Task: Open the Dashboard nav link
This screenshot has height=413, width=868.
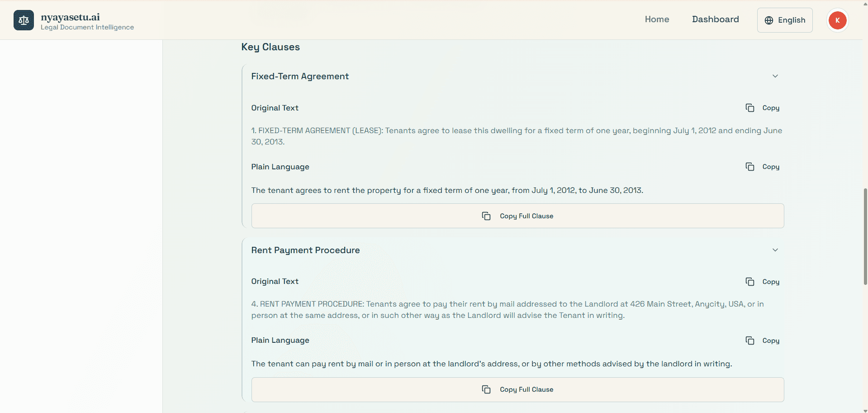Action: [715, 19]
